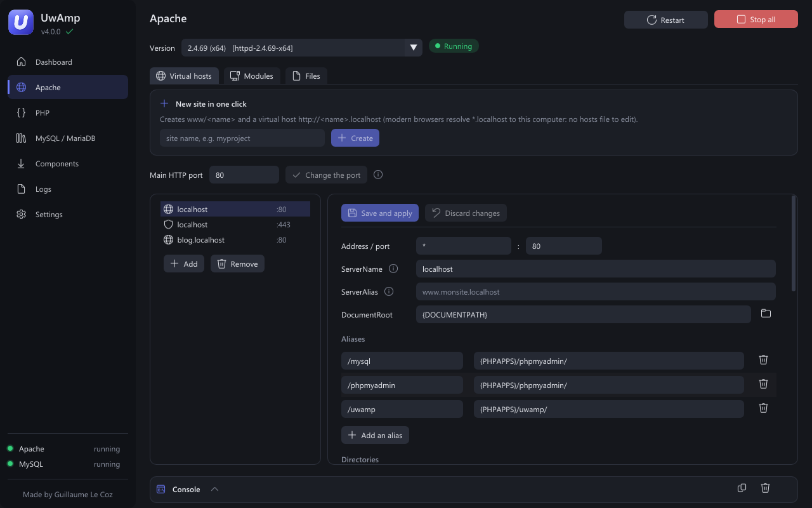Click the address port field showing 80
The width and height of the screenshot is (812, 508).
coord(563,246)
